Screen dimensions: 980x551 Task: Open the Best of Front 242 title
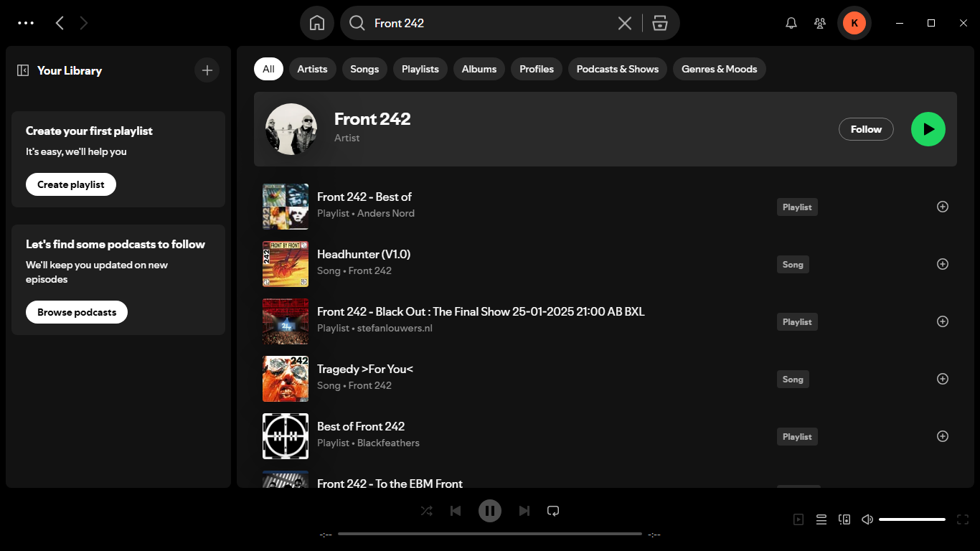point(361,426)
